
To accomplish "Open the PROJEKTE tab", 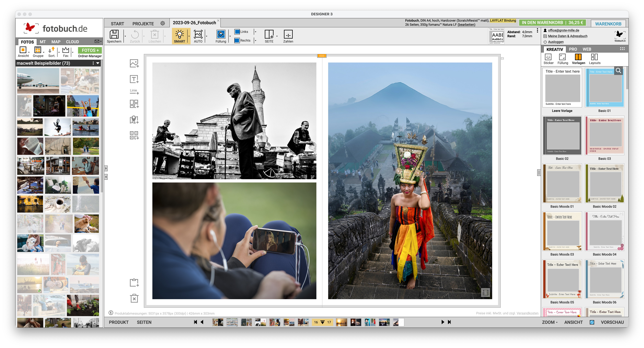I will [x=143, y=24].
